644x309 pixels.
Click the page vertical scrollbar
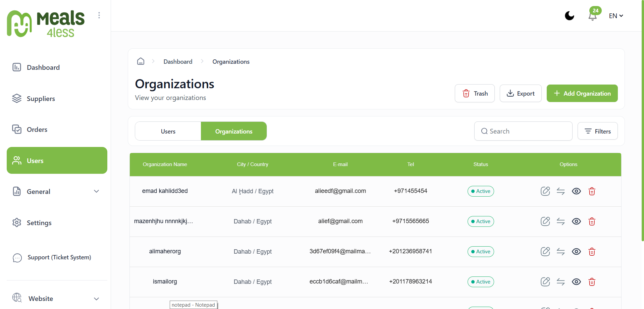coord(642,121)
